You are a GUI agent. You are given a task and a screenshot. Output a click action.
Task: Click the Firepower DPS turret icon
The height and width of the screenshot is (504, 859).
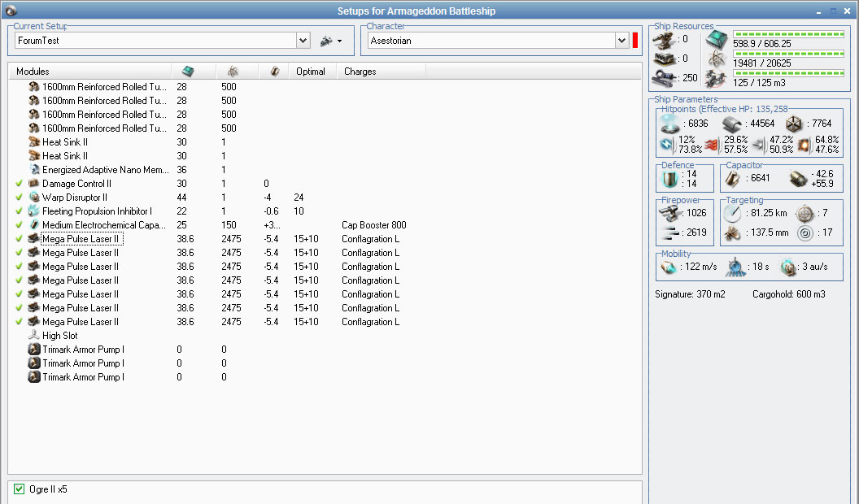(x=670, y=213)
